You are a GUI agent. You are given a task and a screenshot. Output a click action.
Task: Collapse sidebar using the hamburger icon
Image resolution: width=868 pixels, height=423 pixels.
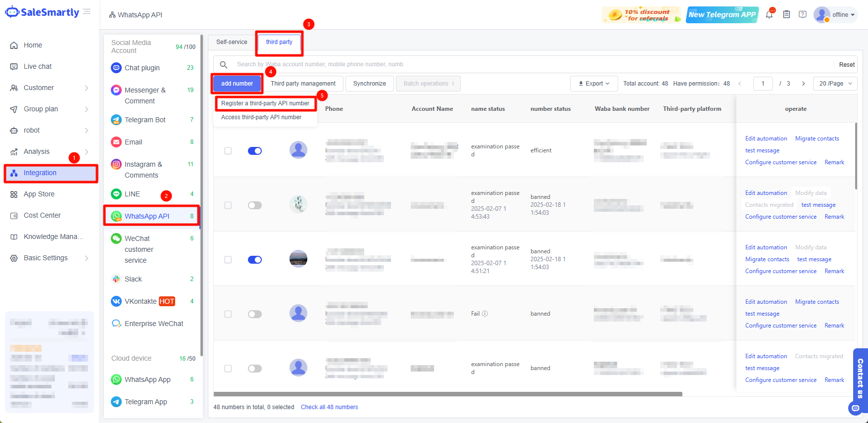pyautogui.click(x=87, y=12)
